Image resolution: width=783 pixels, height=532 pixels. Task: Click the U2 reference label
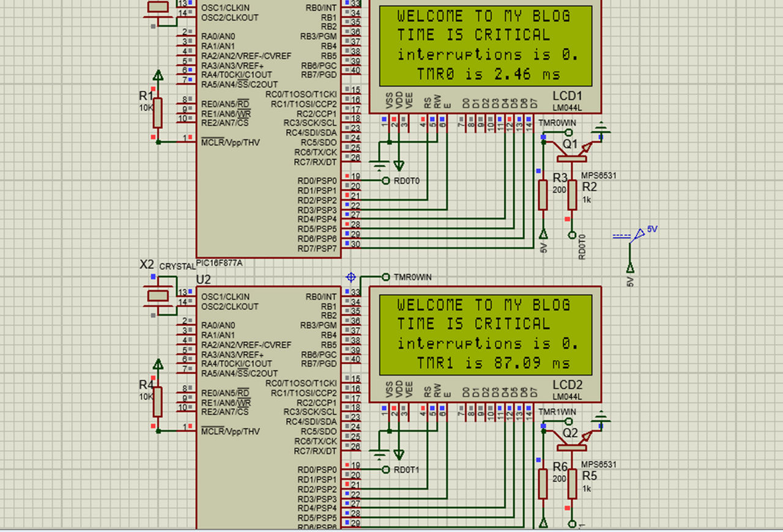pos(203,279)
